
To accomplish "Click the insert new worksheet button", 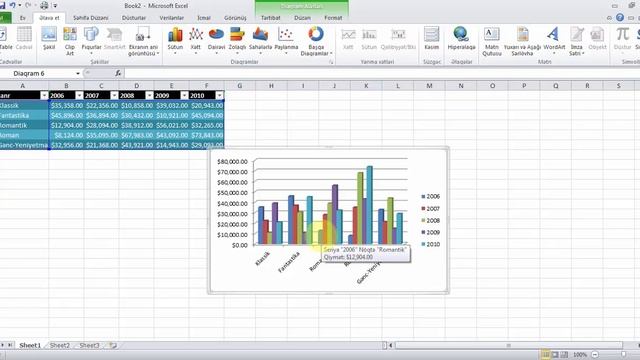I will pyautogui.click(x=113, y=345).
